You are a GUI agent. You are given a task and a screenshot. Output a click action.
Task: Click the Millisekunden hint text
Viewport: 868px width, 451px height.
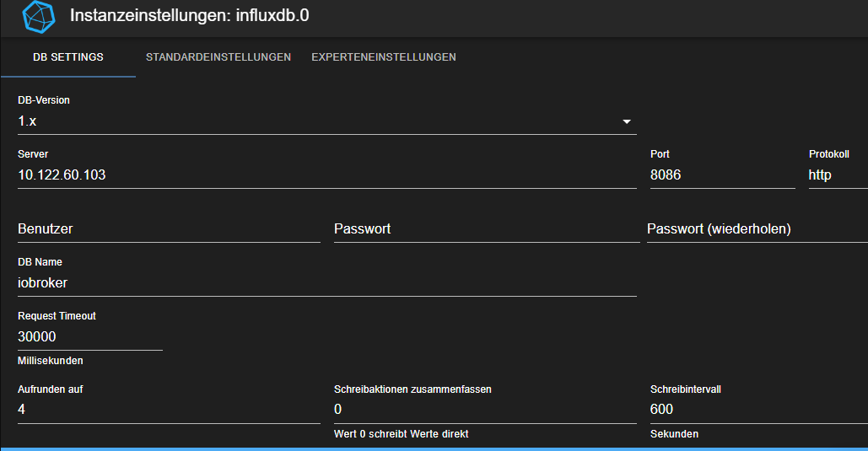51,361
